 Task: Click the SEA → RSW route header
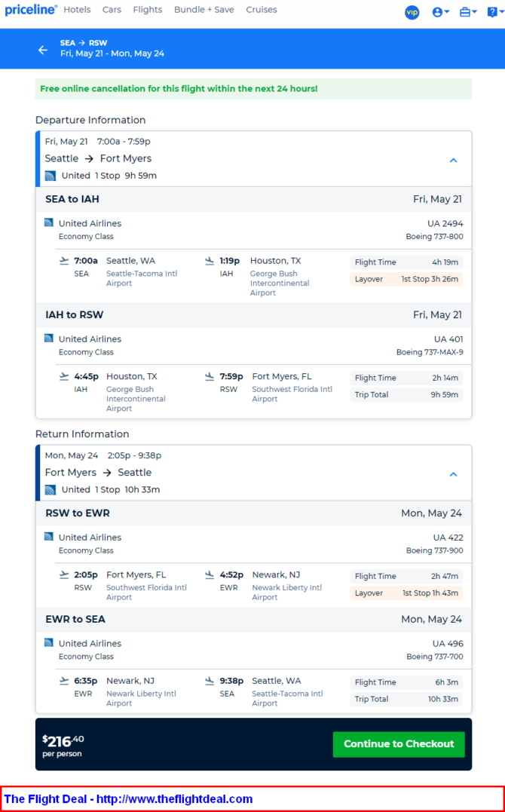click(84, 43)
